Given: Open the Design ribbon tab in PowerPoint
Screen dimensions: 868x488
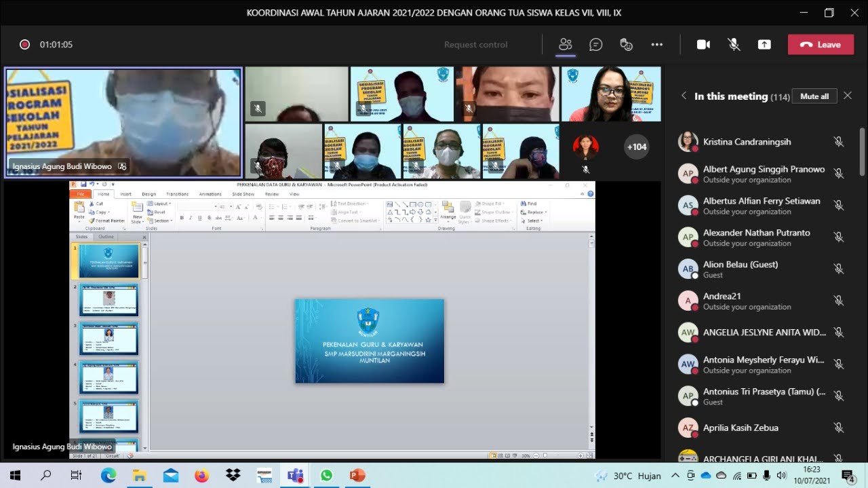Looking at the screenshot, I should 149,194.
